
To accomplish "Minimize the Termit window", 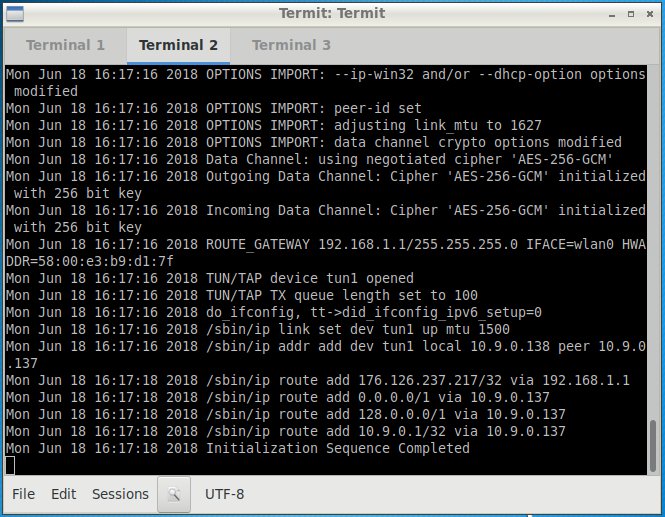I will (612, 14).
